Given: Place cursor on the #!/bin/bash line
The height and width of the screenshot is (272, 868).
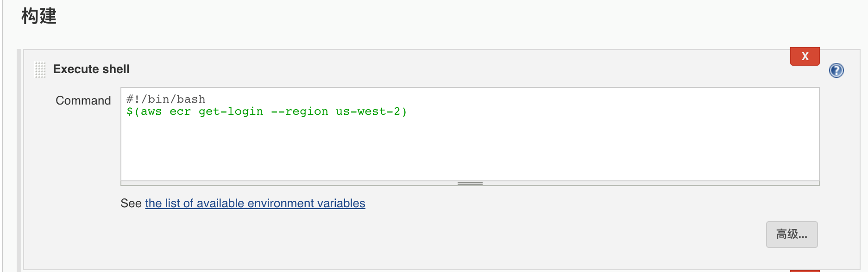Looking at the screenshot, I should point(166,99).
